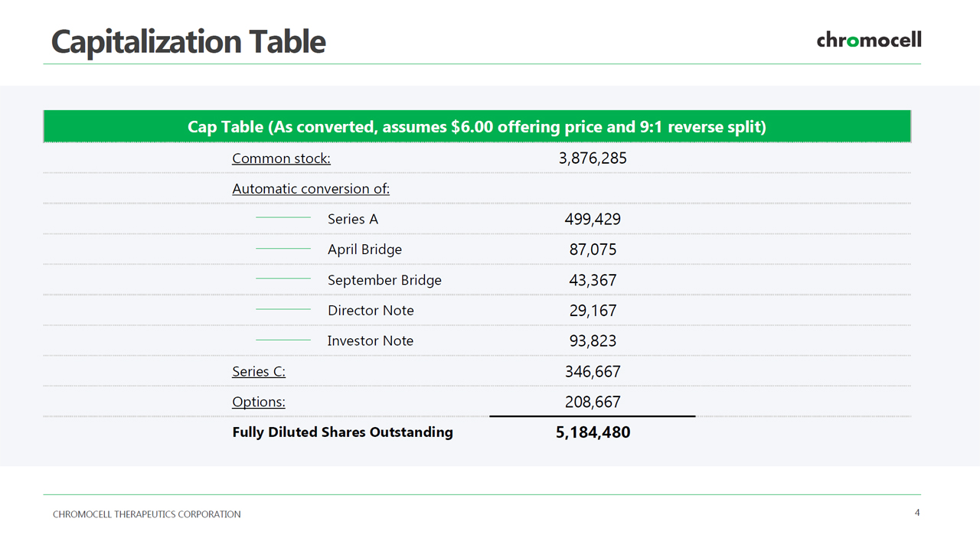Click the 'Common stock:' label
Screen dimensions: 980x551
tap(281, 158)
